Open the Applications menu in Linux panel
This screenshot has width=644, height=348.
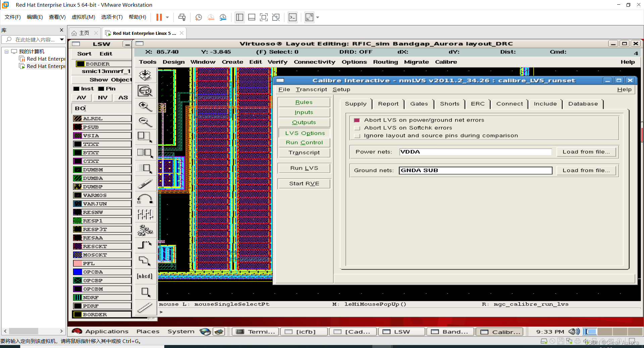click(x=107, y=332)
